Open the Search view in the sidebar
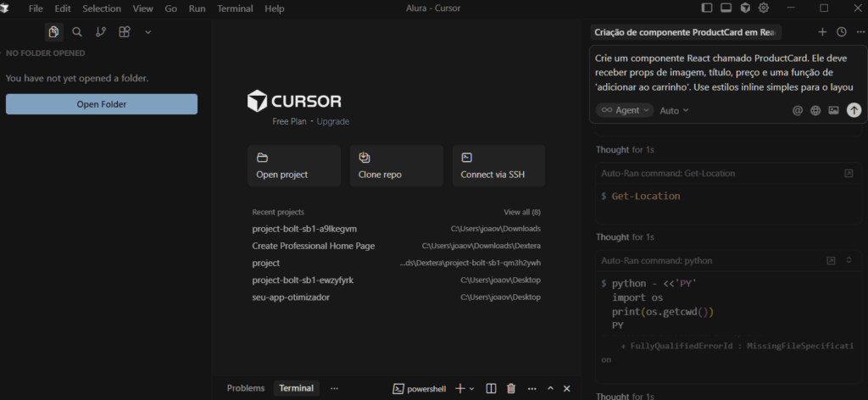 77,32
